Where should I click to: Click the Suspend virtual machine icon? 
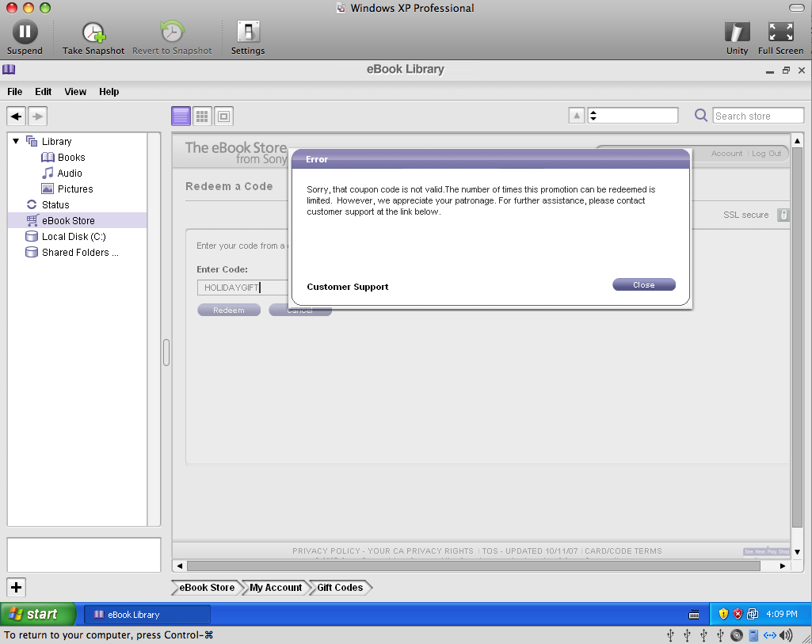click(x=25, y=32)
